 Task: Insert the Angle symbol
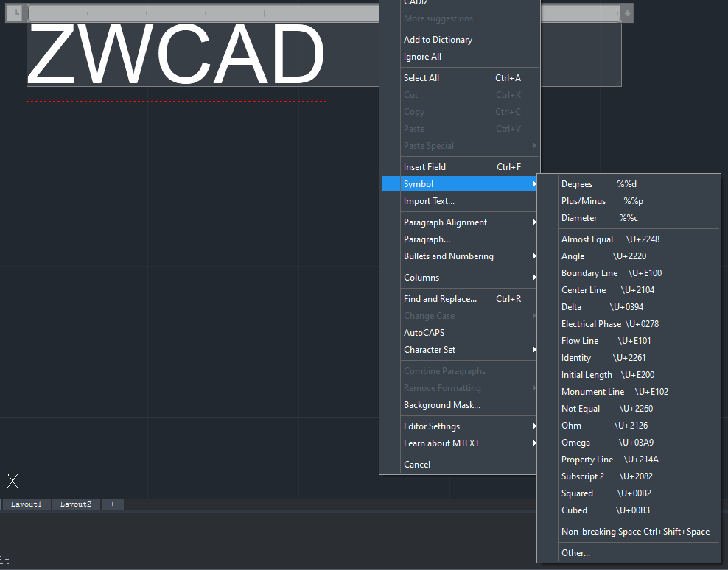[629, 256]
